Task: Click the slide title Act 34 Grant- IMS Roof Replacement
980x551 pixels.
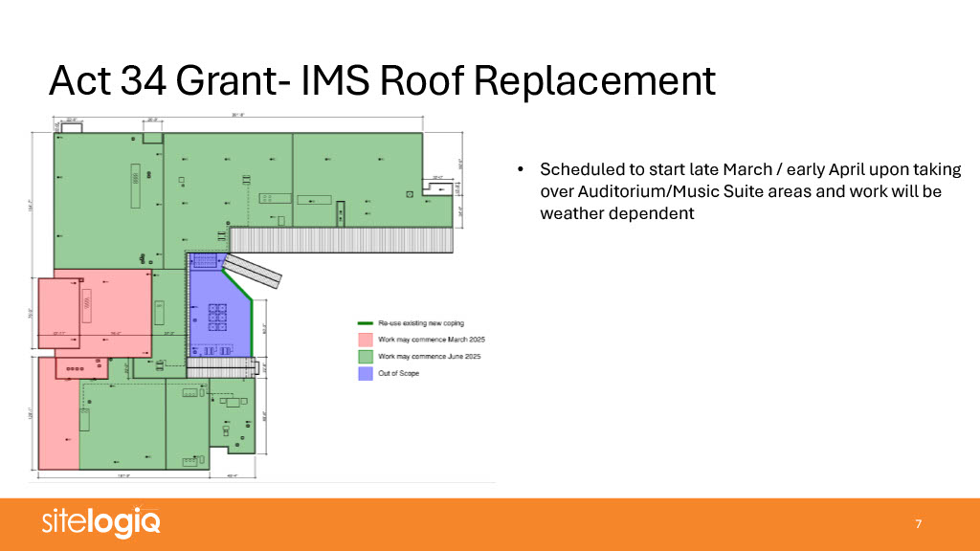Action: pyautogui.click(x=382, y=81)
